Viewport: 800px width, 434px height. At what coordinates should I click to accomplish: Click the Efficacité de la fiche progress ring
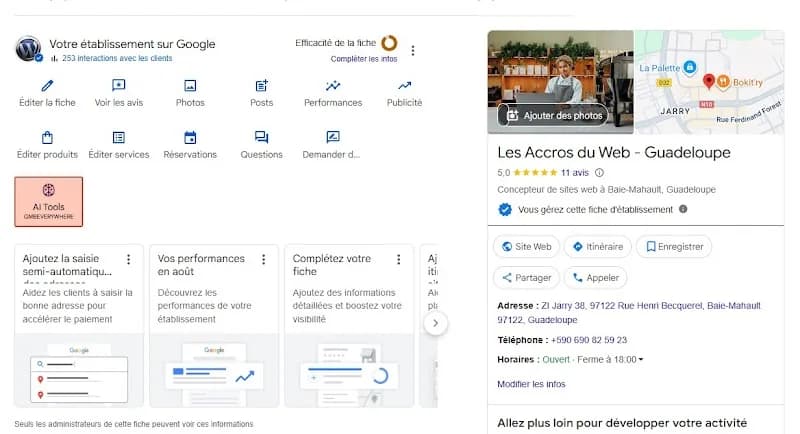pos(389,43)
